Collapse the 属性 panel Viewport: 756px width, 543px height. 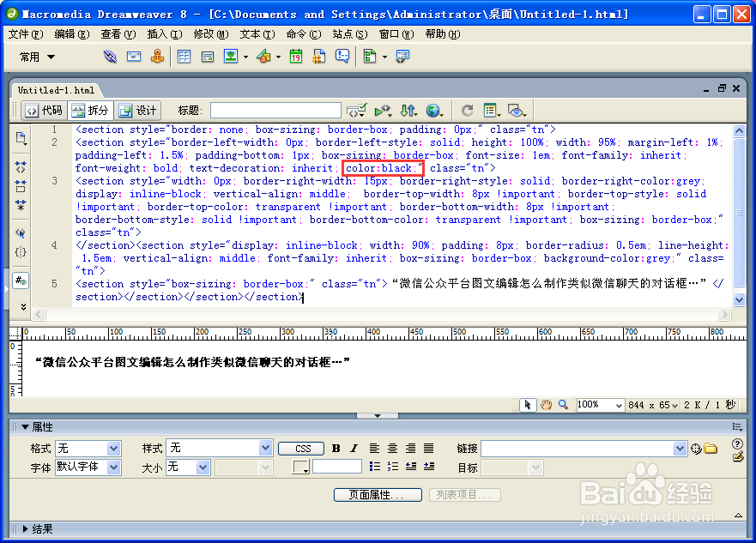coord(26,427)
